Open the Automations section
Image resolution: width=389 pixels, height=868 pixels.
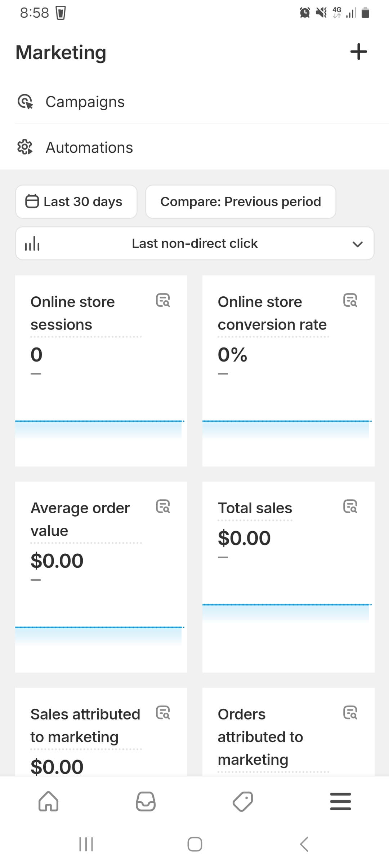pos(89,148)
